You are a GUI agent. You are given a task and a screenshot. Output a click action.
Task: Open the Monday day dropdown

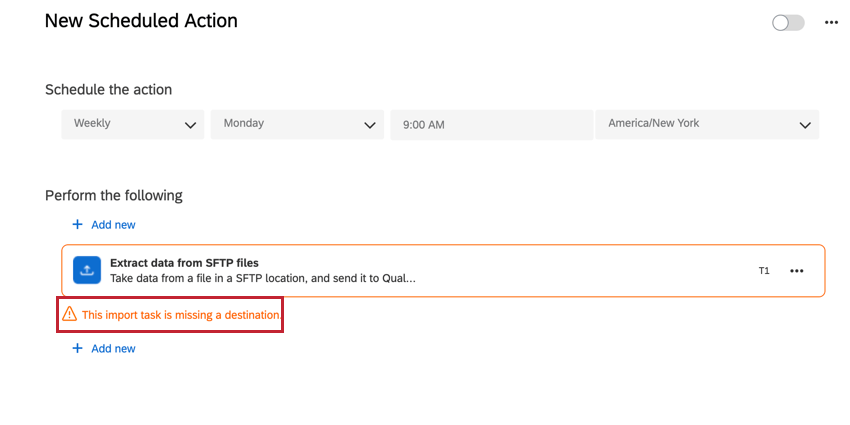tap(297, 125)
